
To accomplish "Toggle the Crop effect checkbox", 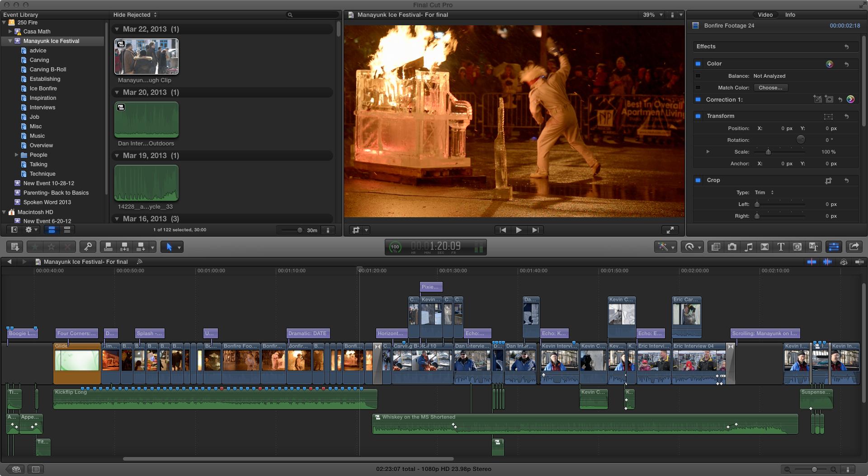I will 698,180.
